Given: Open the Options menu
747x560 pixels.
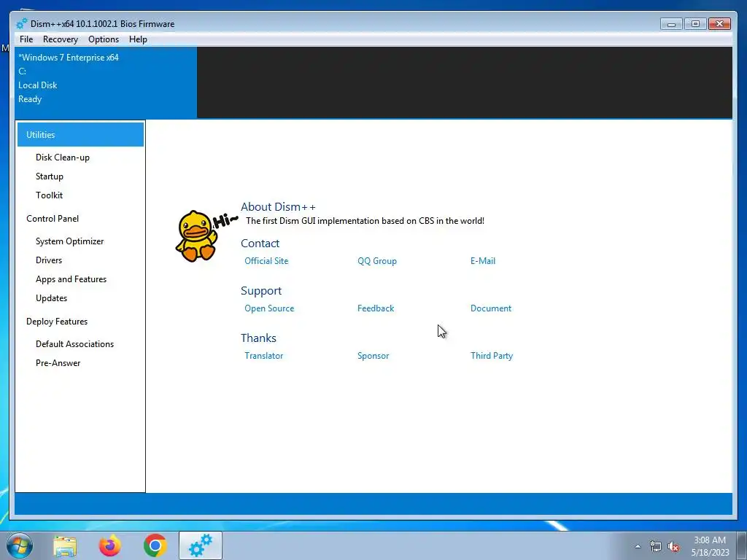Looking at the screenshot, I should (104, 39).
